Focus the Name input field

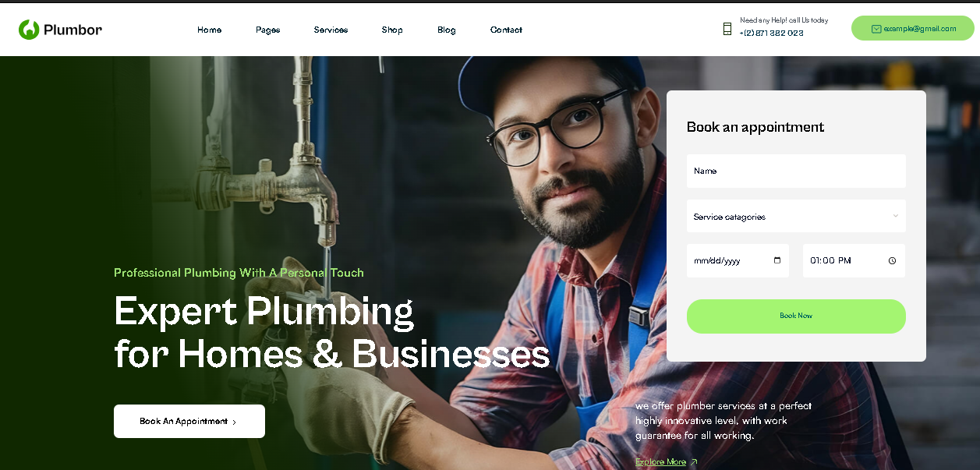click(x=796, y=171)
